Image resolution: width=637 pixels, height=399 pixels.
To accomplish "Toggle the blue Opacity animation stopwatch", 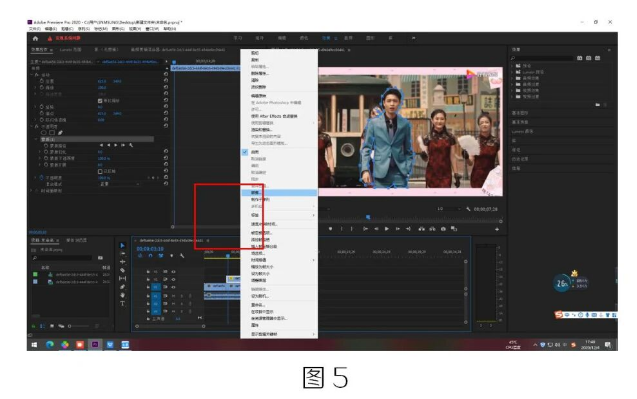I will [x=41, y=178].
